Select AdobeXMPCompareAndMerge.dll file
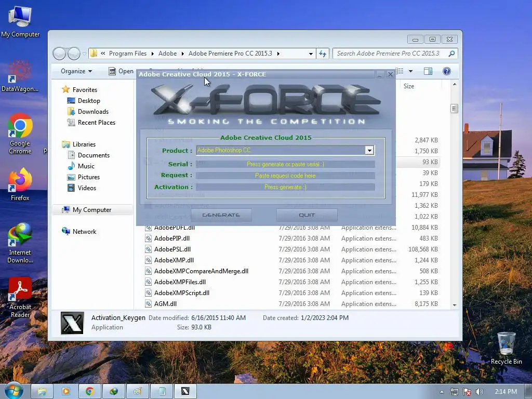Viewport: 532px width, 399px height. pyautogui.click(x=201, y=271)
